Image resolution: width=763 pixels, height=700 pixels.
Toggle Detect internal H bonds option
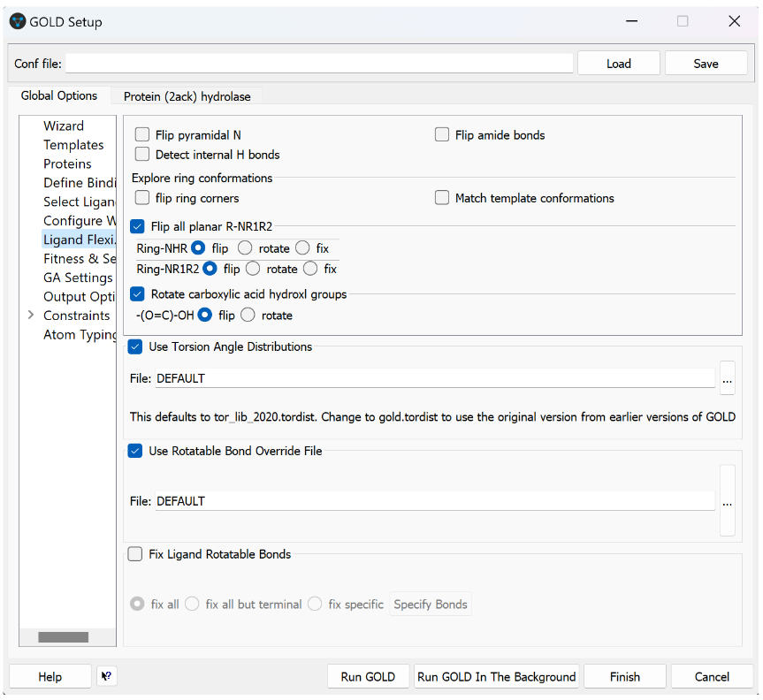[142, 155]
